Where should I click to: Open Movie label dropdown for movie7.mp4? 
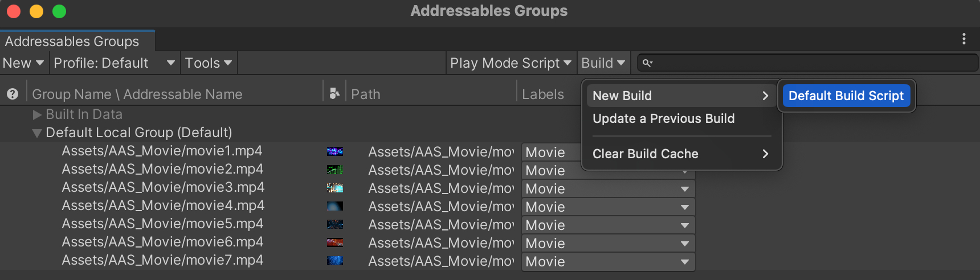coord(609,261)
